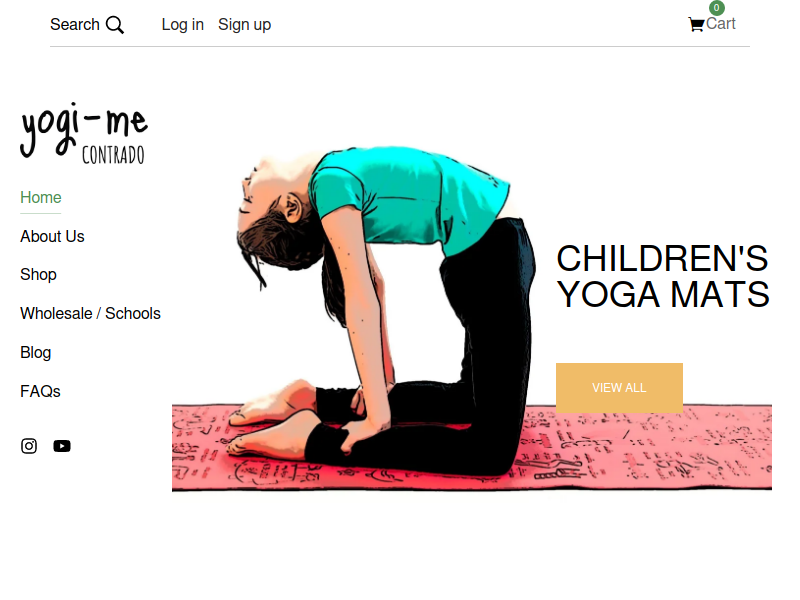This screenshot has height=600, width=800.
Task: Click the Sign up link
Action: click(244, 24)
